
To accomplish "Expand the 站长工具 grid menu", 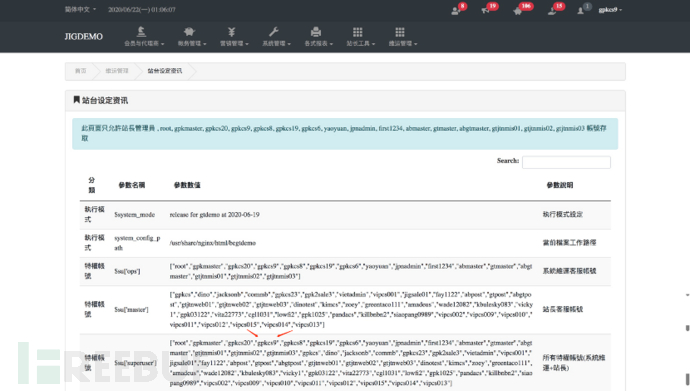I will (360, 37).
